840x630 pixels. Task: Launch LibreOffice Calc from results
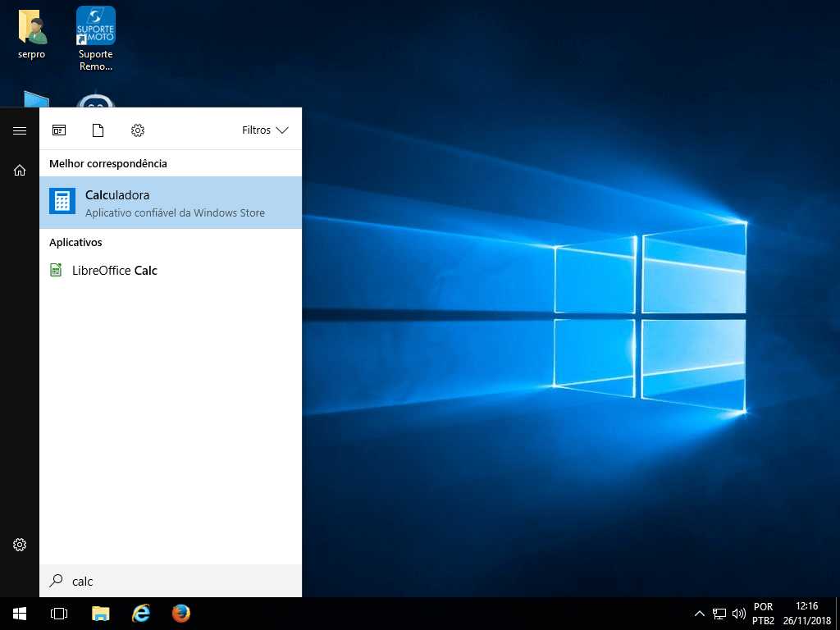pos(114,271)
